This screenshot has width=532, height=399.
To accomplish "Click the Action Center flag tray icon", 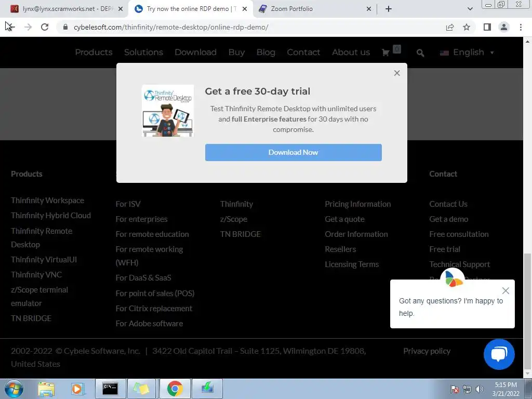I will [x=455, y=389].
